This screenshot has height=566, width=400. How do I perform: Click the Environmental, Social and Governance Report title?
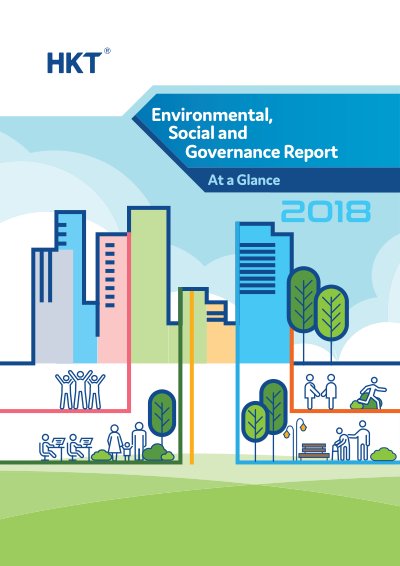[244, 133]
